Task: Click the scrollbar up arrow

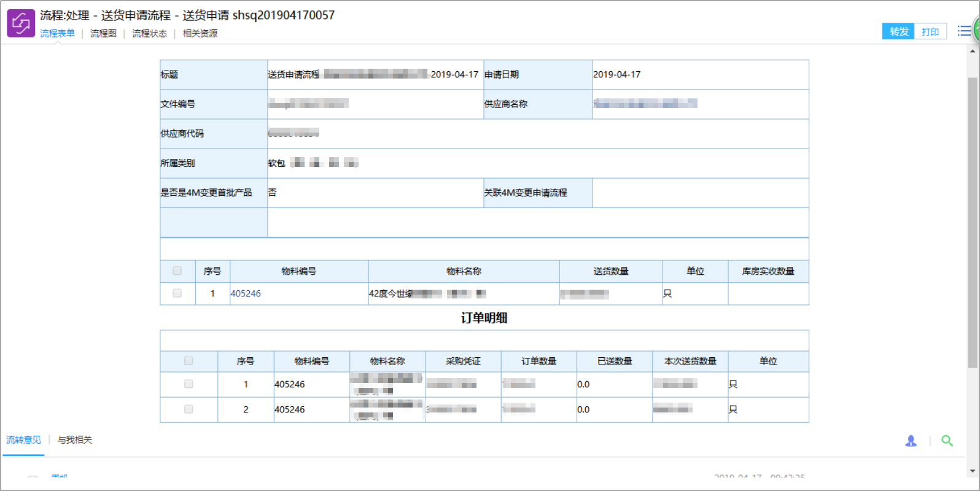Action: [x=973, y=51]
